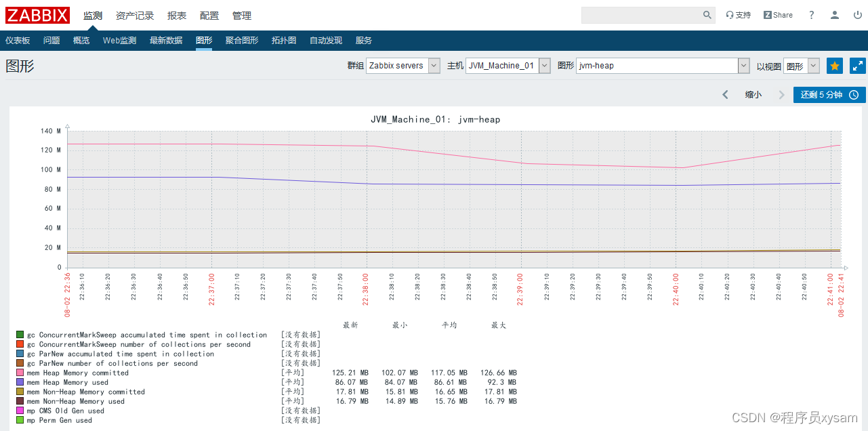
Task: Switch to the Discovery (自动发现) tab
Action: tap(326, 41)
